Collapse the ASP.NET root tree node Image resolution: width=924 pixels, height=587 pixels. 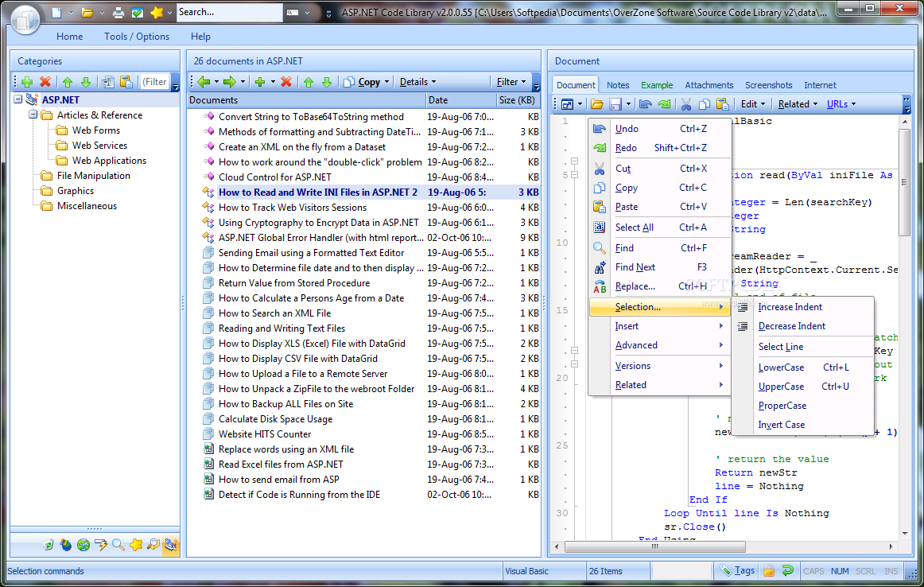click(x=18, y=99)
